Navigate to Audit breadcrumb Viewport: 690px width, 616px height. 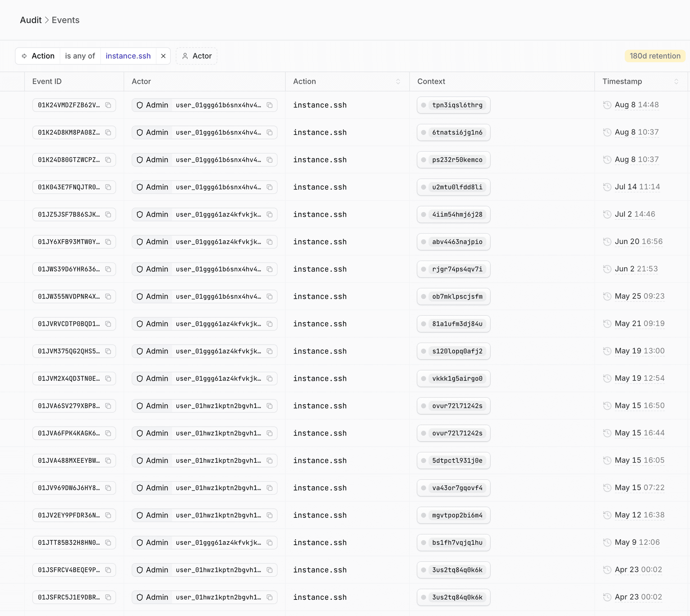[x=31, y=20]
